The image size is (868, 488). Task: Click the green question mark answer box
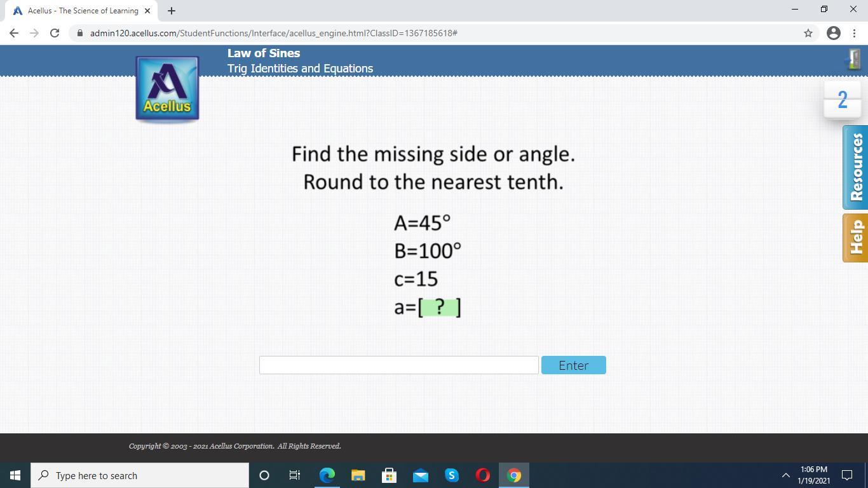(x=440, y=307)
